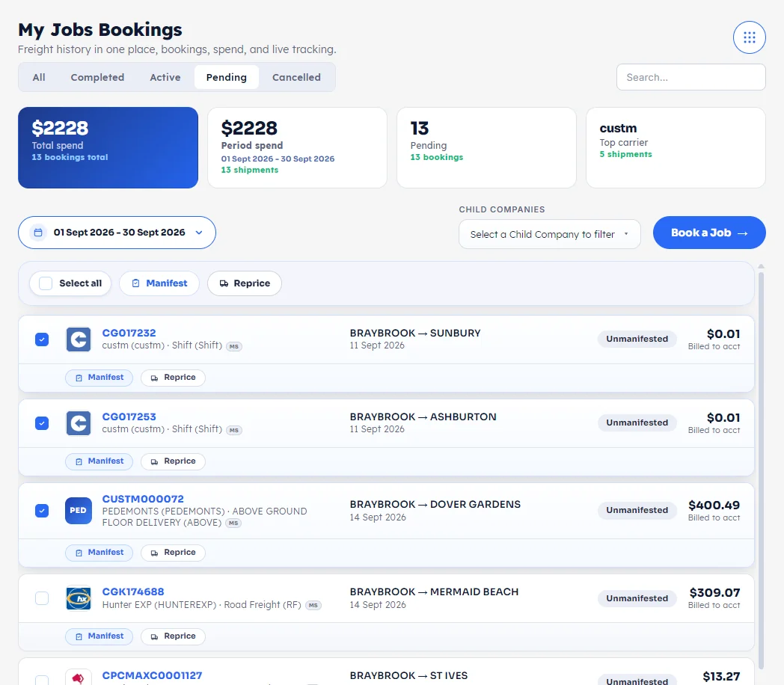
Task: Click the BRAYBROOK → MERMAID BEACH route text
Action: coord(434,592)
